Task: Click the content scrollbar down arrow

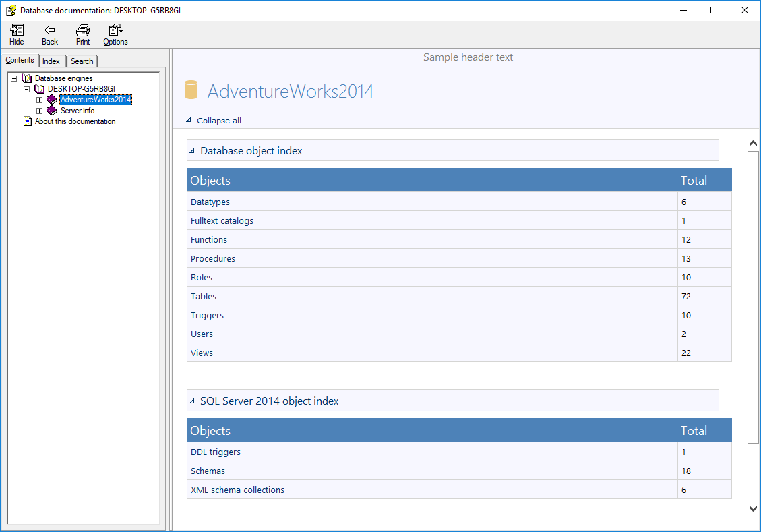Action: (x=753, y=509)
